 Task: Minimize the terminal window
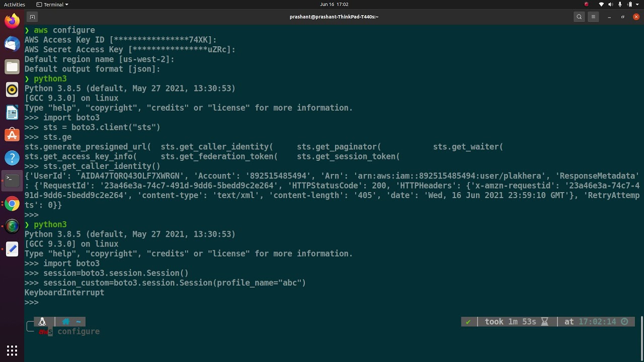click(x=609, y=17)
